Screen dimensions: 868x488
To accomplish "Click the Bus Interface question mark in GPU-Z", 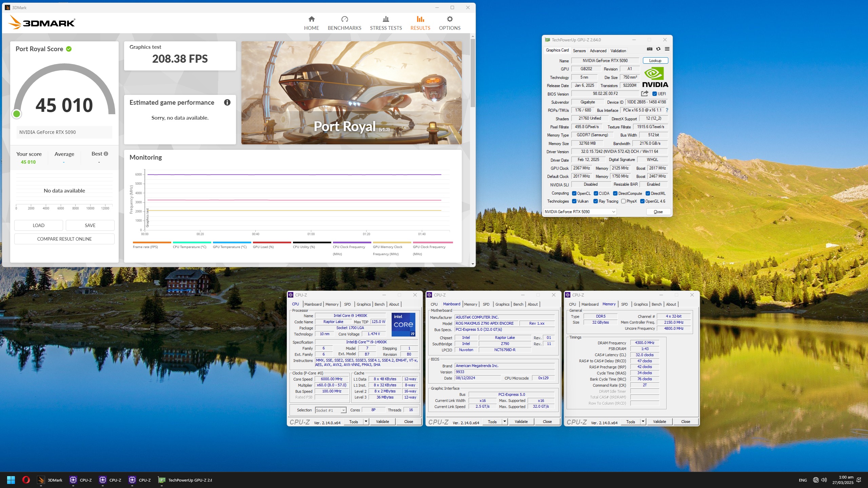I will pos(667,110).
